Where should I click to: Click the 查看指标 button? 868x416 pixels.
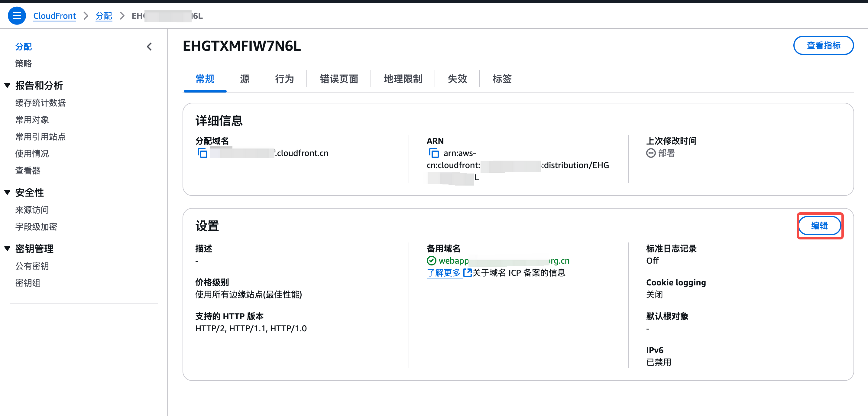click(x=823, y=45)
